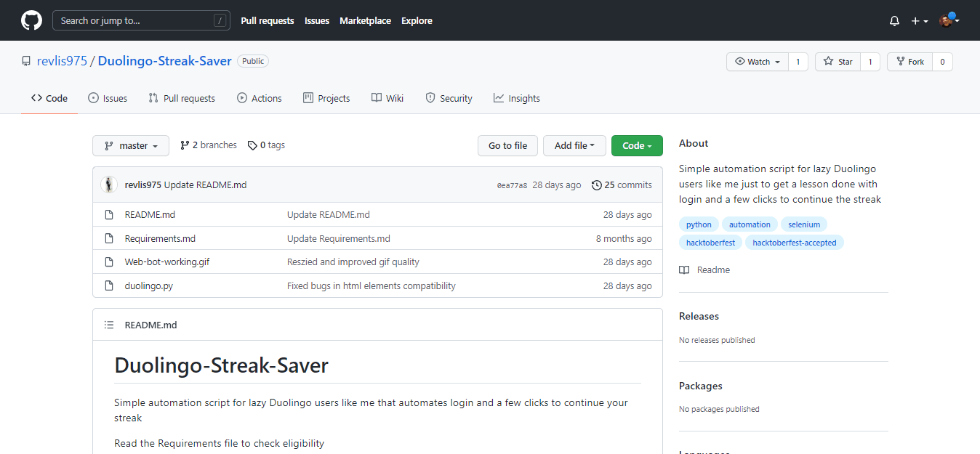The width and height of the screenshot is (980, 454).
Task: Click the Readme book icon in About
Action: pos(684,269)
